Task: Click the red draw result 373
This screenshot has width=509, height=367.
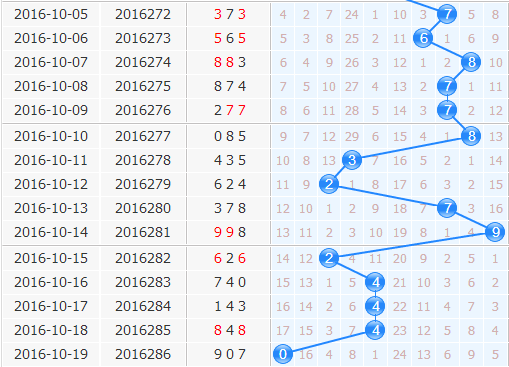Action: pos(230,14)
